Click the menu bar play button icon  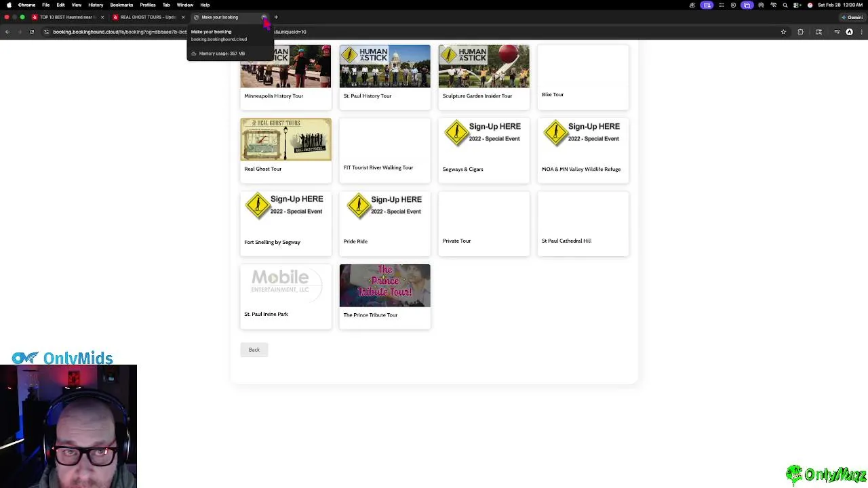pyautogui.click(x=733, y=5)
